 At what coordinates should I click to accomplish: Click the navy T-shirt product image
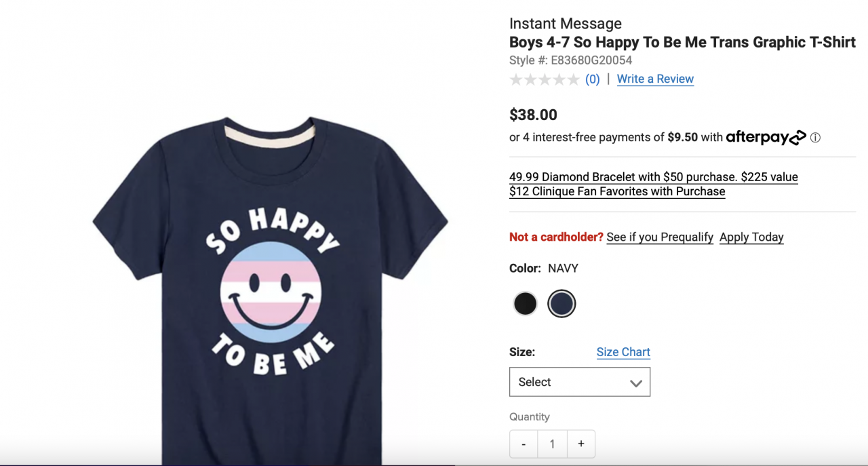(x=271, y=290)
